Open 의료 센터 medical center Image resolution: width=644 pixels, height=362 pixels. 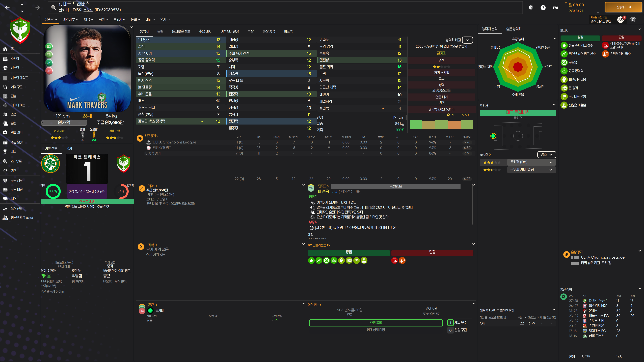tap(16, 132)
